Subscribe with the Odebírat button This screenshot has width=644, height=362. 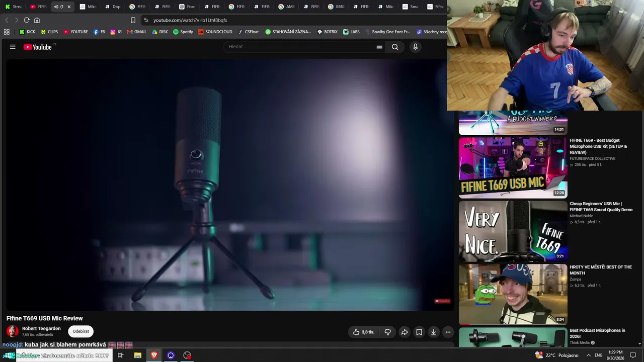(80, 331)
